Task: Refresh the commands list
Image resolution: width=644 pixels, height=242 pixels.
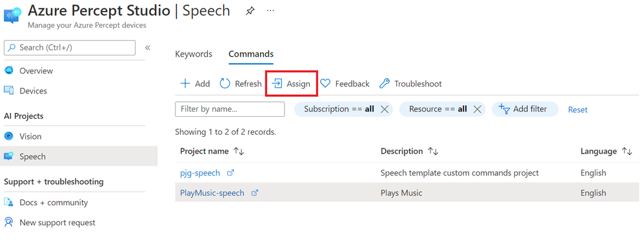Action: click(241, 84)
